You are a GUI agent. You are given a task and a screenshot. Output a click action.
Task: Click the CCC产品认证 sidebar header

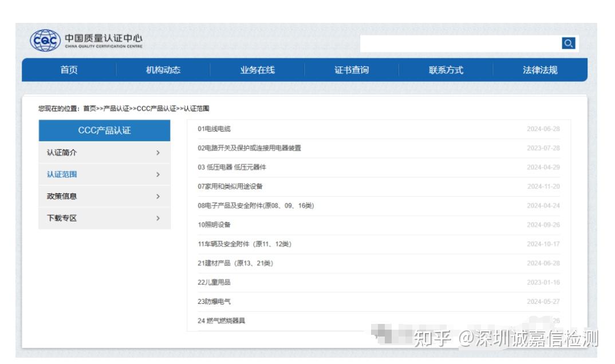tap(104, 131)
